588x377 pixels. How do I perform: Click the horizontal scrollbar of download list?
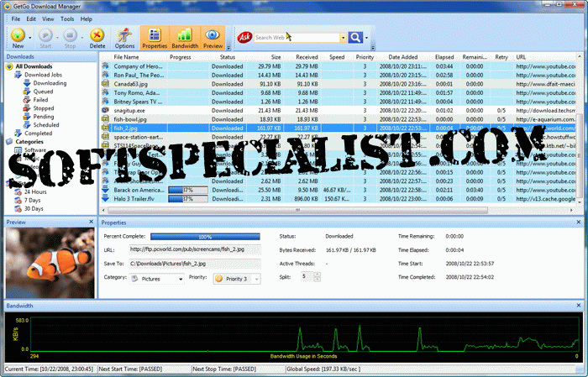(297, 210)
